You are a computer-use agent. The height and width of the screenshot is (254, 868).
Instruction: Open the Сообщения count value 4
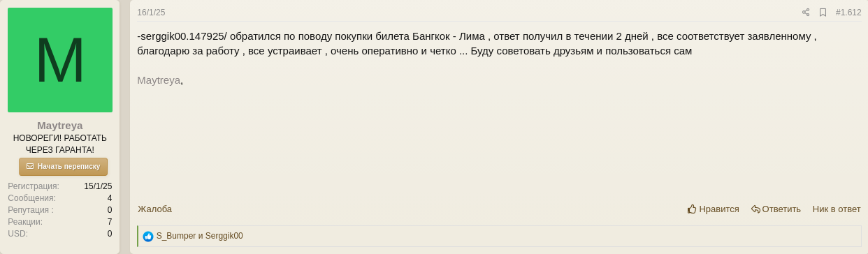110,198
